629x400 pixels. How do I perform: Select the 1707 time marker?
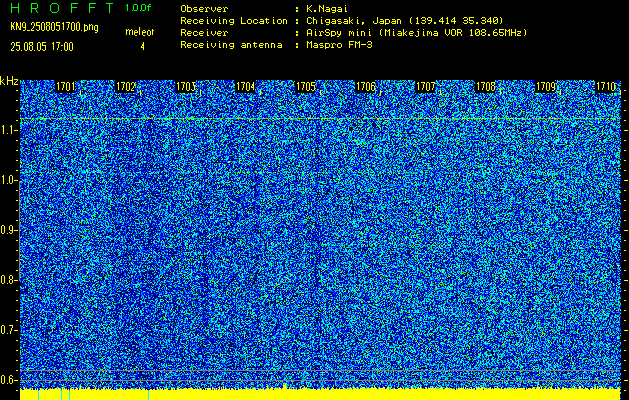tap(426, 87)
